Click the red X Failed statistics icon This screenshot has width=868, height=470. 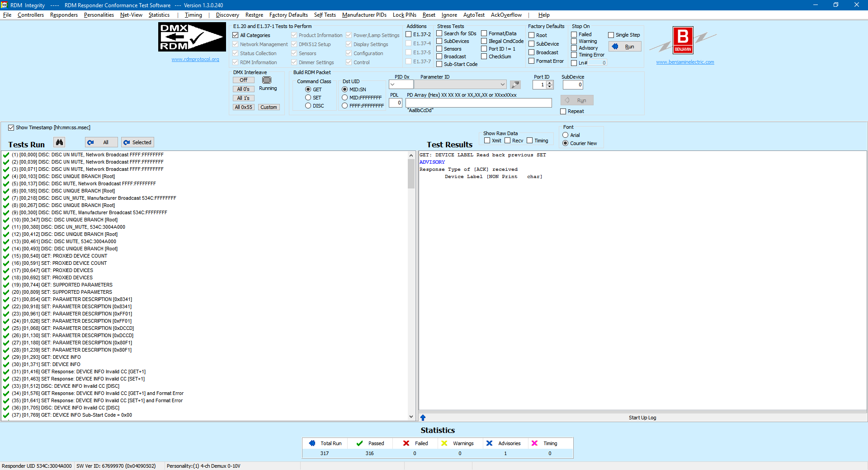[406, 443]
